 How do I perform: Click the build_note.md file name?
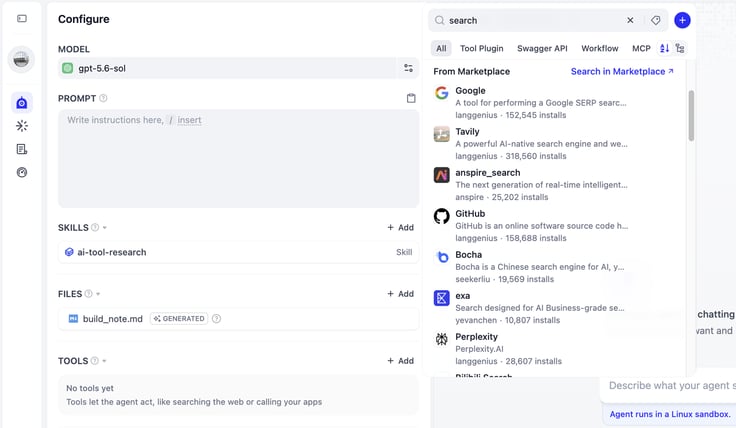pyautogui.click(x=113, y=319)
